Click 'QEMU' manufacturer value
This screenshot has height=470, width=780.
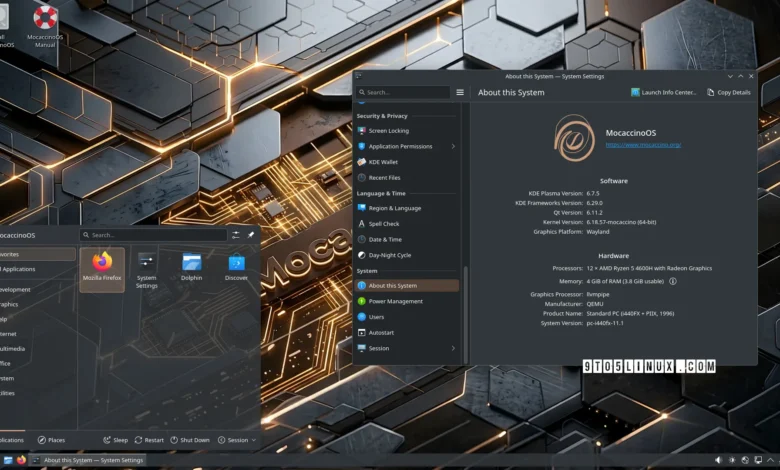[595, 304]
